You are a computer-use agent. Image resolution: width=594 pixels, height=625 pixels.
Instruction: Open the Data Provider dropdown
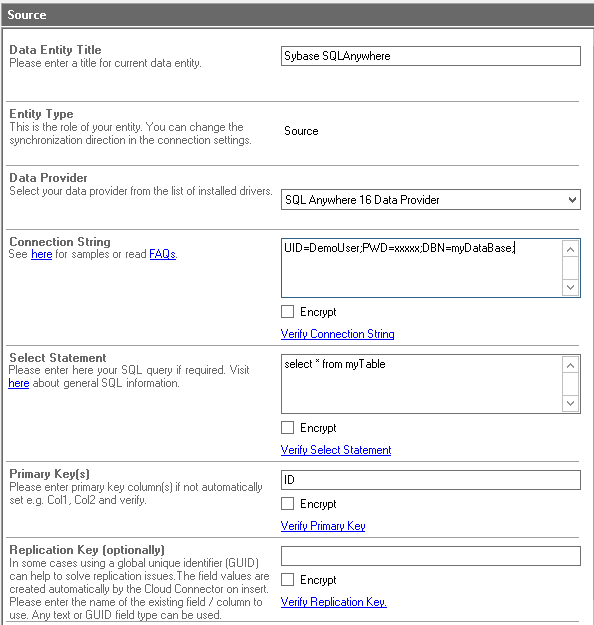(431, 200)
